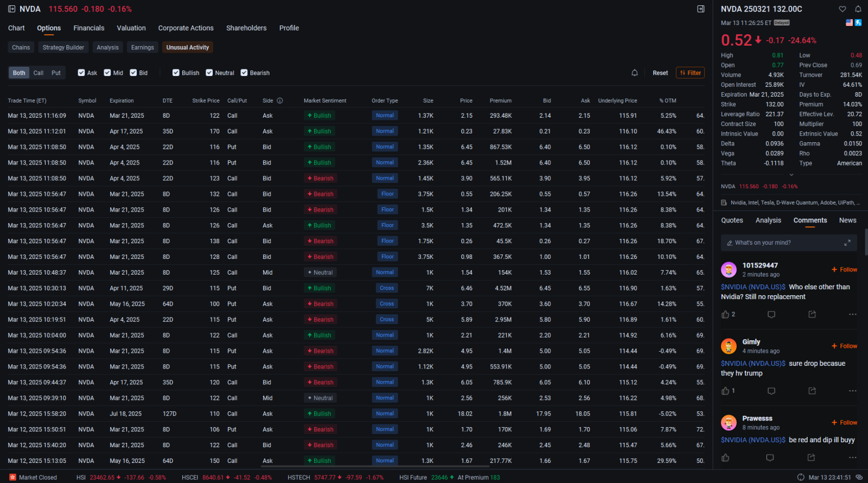Viewport: 868px width, 483px height.
Task: Open the refresh icon in the status bar
Action: [801, 478]
